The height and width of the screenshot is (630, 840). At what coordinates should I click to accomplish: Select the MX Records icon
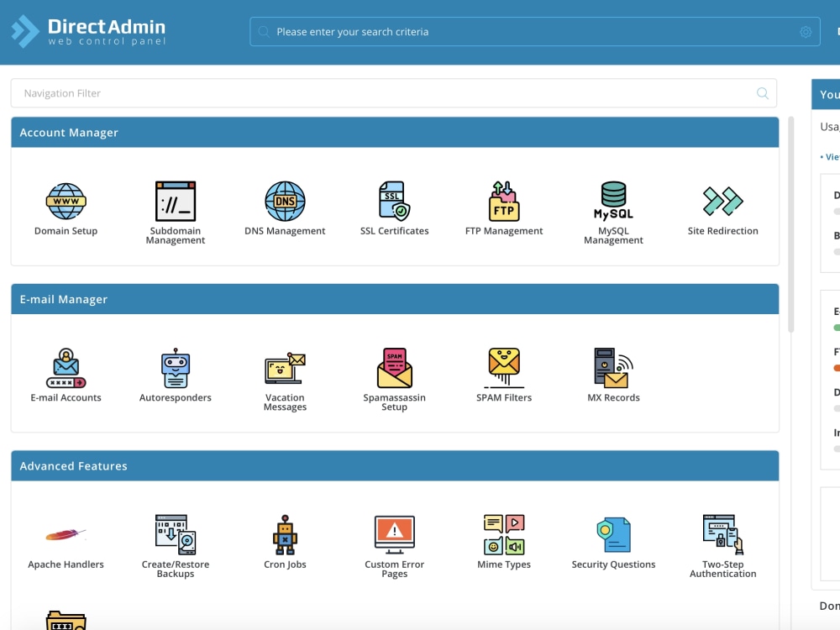[613, 368]
